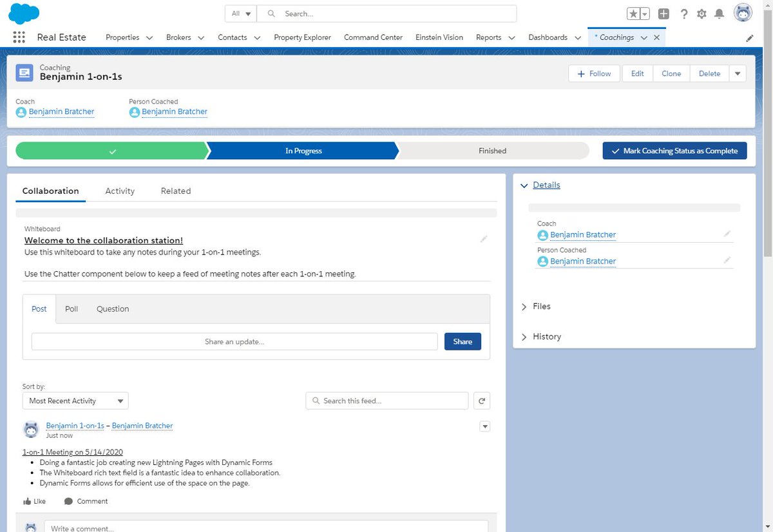Open Person Coached Benjamin Bratcher header link

tap(175, 111)
